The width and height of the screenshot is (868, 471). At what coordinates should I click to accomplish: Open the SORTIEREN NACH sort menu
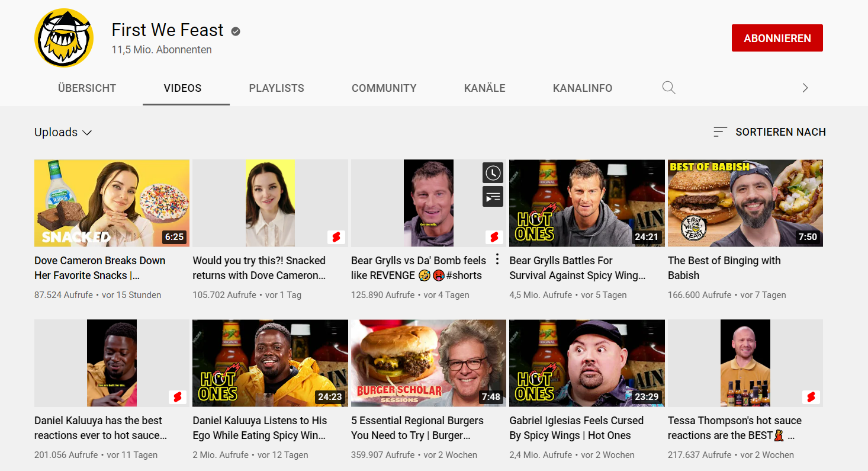[770, 132]
